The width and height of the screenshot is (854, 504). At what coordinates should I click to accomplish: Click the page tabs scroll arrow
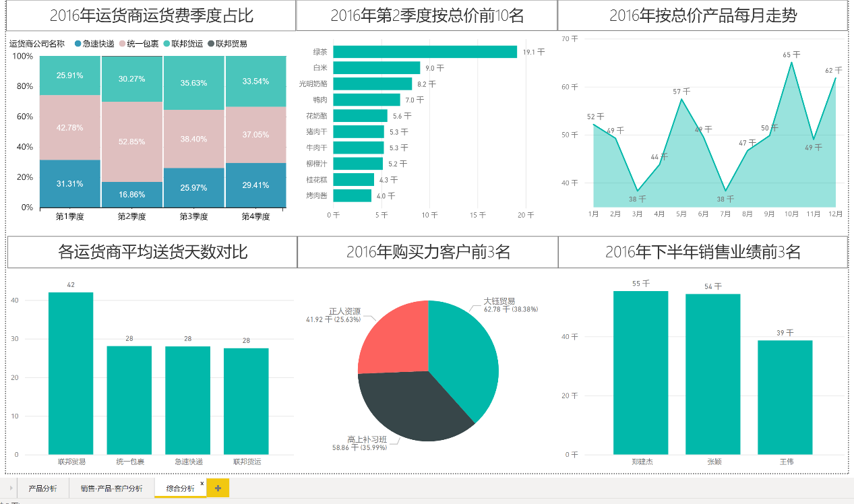click(11, 488)
